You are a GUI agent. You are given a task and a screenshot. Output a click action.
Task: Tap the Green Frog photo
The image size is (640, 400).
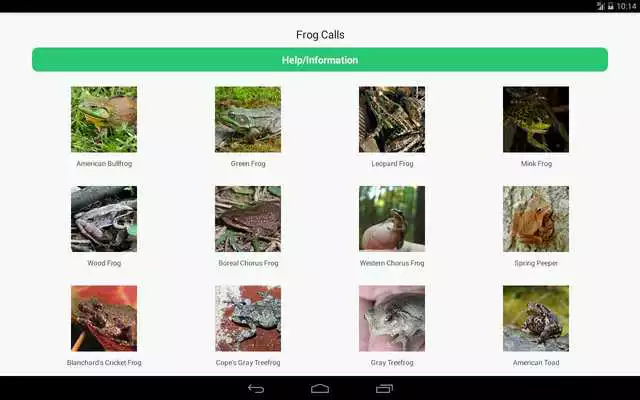coord(248,119)
